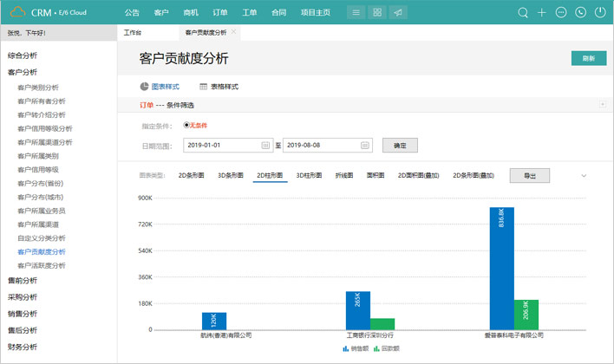Open the hamburger list menu icon
This screenshot has height=364, width=614.
[x=356, y=13]
